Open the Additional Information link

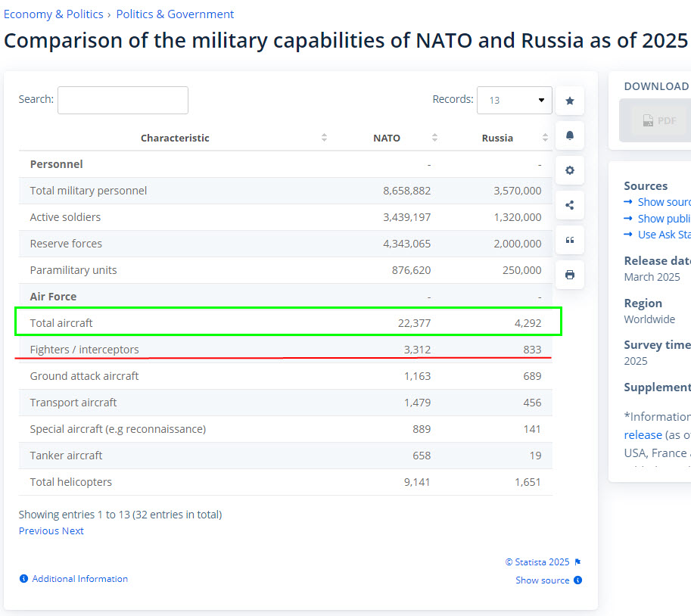click(79, 579)
